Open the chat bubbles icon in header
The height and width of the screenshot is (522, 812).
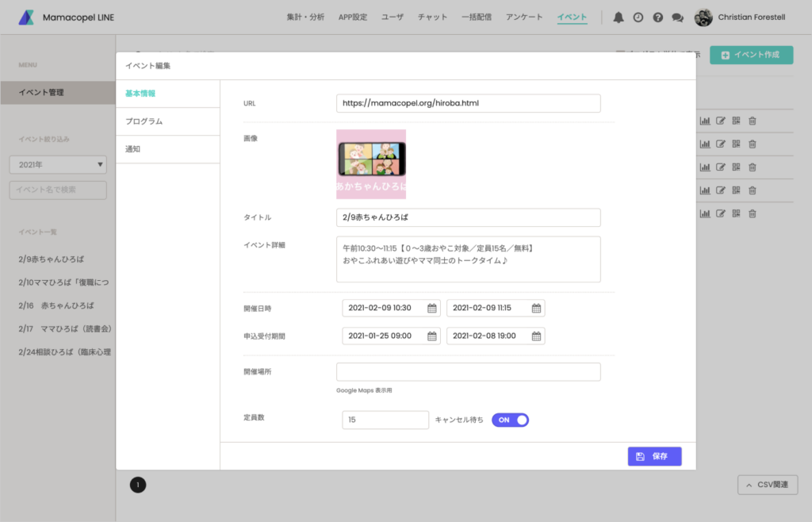tap(677, 17)
